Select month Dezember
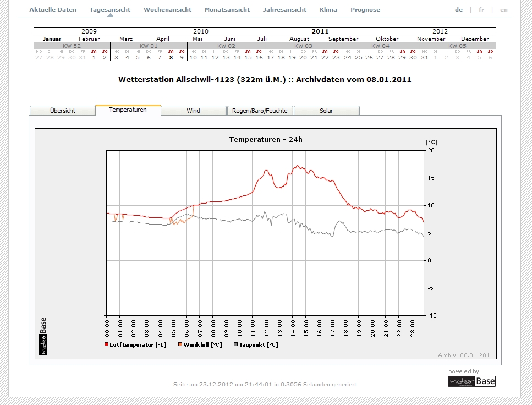This screenshot has height=405, width=532. pos(475,39)
